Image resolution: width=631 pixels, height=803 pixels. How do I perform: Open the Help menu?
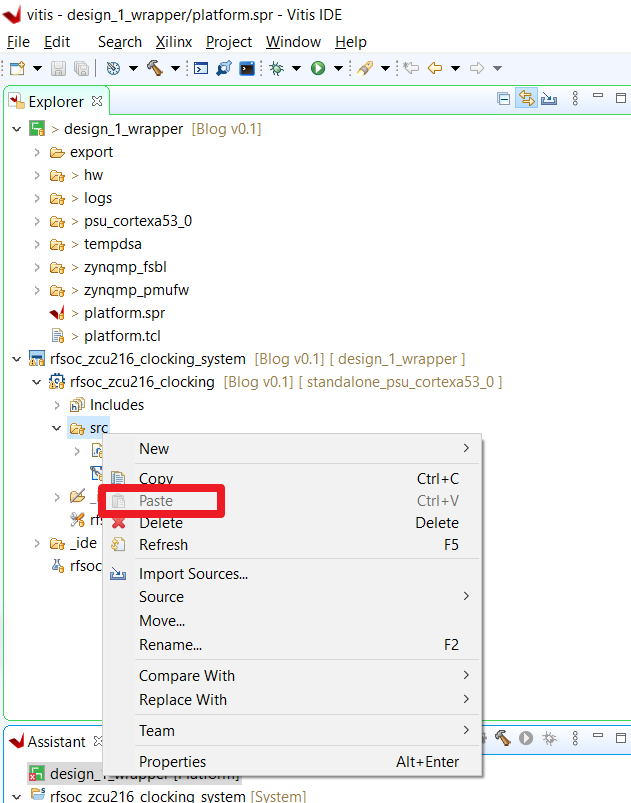[x=351, y=42]
